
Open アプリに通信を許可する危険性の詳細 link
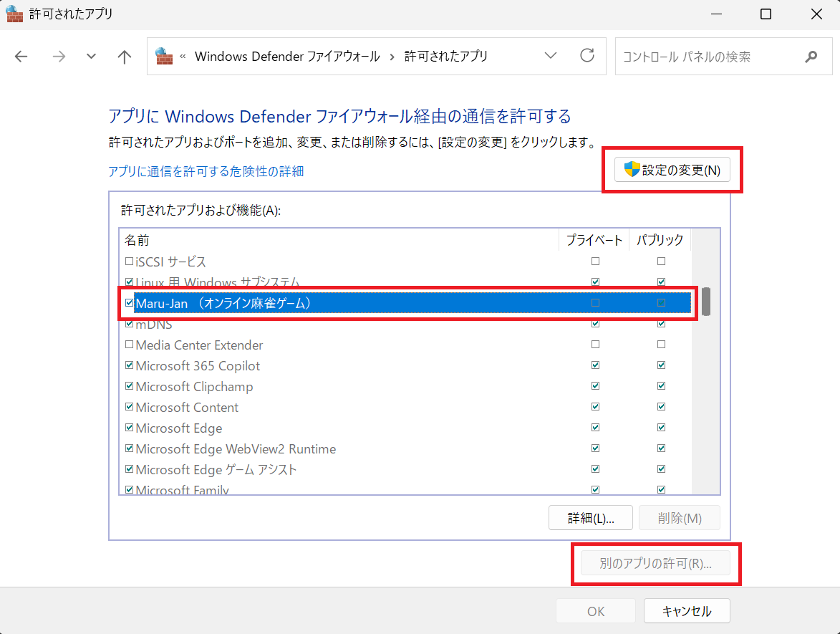(x=206, y=171)
